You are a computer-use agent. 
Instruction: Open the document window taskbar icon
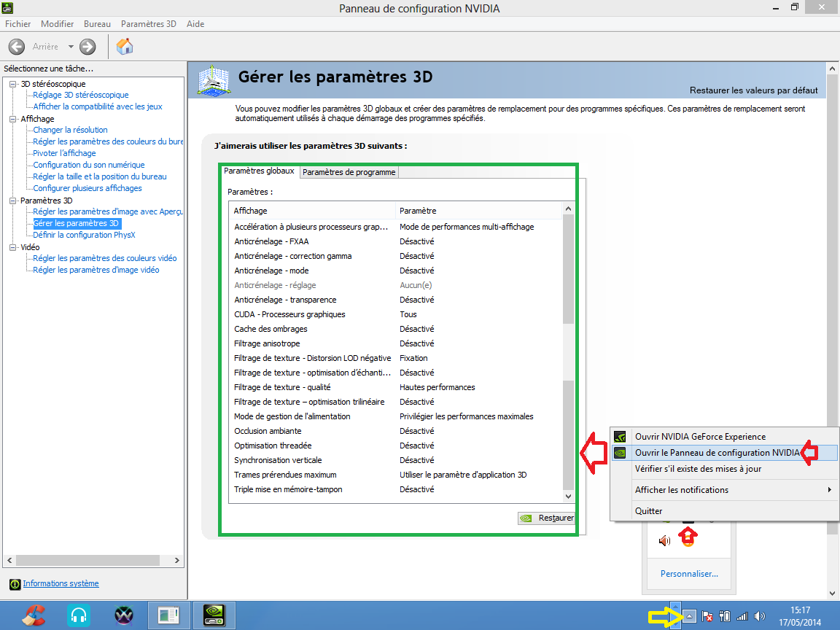coord(168,615)
